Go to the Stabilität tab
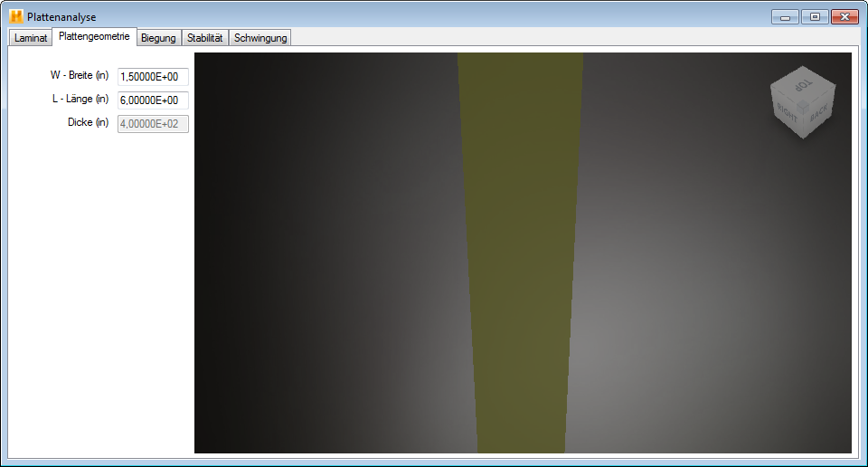The height and width of the screenshot is (467, 868). (205, 38)
